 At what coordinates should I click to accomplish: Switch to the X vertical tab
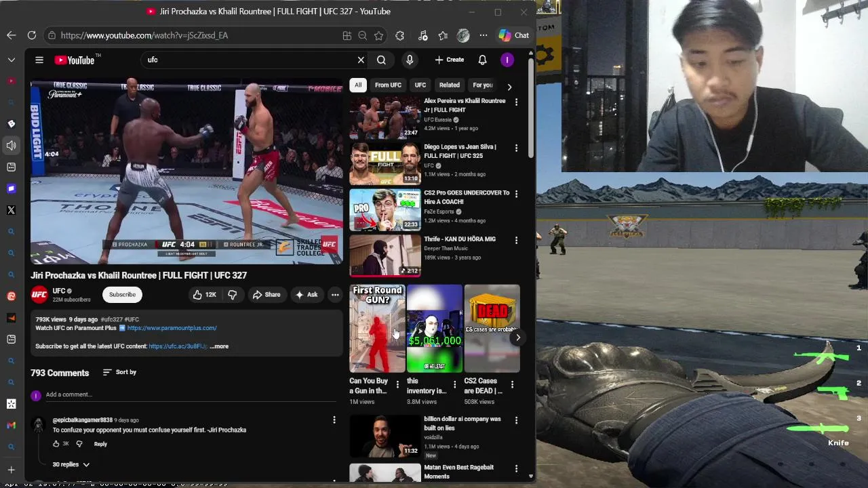[11, 210]
